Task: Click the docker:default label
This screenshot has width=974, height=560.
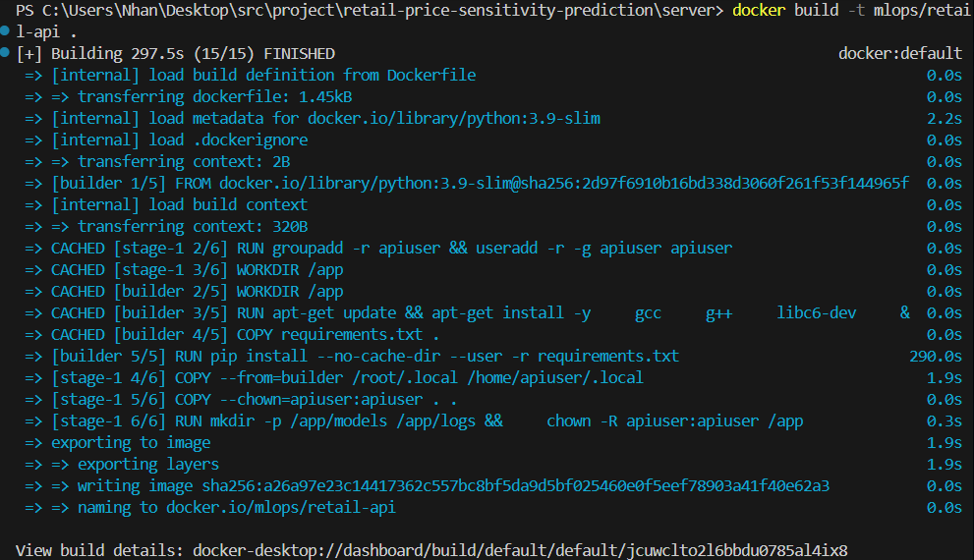Action: coord(899,53)
